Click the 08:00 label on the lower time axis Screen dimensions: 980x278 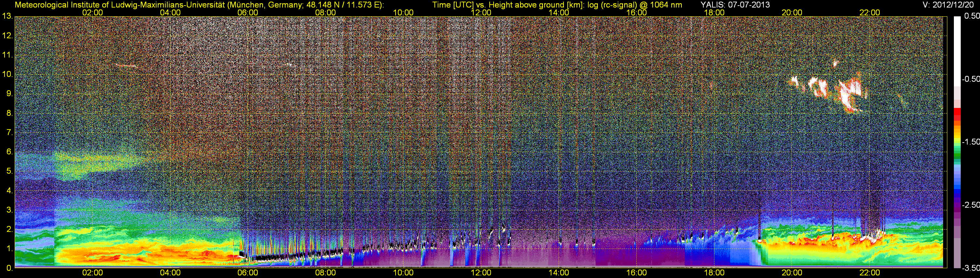pyautogui.click(x=326, y=273)
